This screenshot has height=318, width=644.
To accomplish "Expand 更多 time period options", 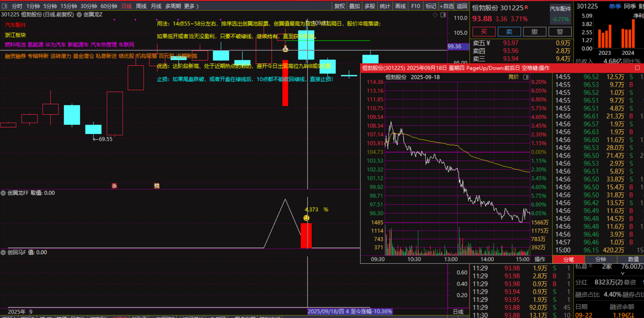I will click(x=191, y=6).
